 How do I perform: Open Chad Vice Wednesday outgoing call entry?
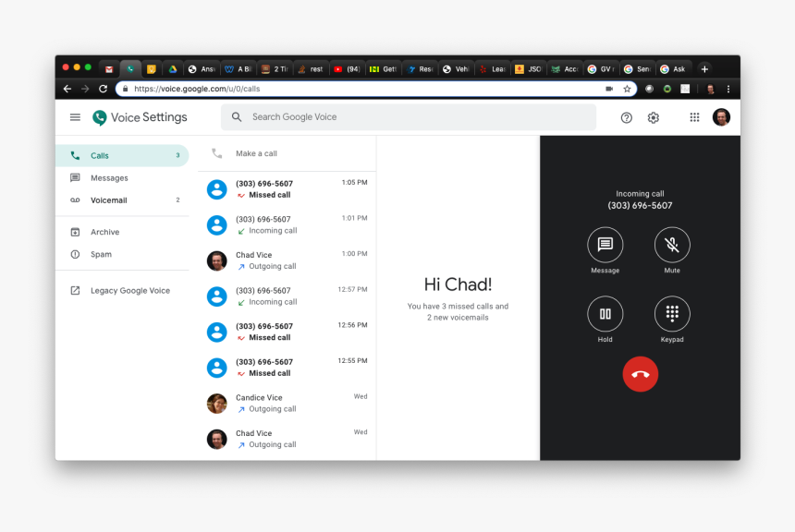point(287,439)
